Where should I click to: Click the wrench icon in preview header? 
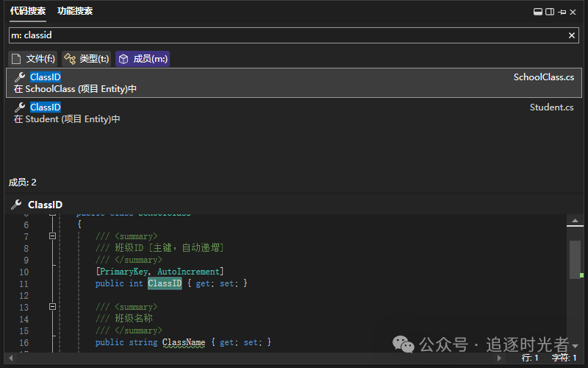pyautogui.click(x=16, y=205)
